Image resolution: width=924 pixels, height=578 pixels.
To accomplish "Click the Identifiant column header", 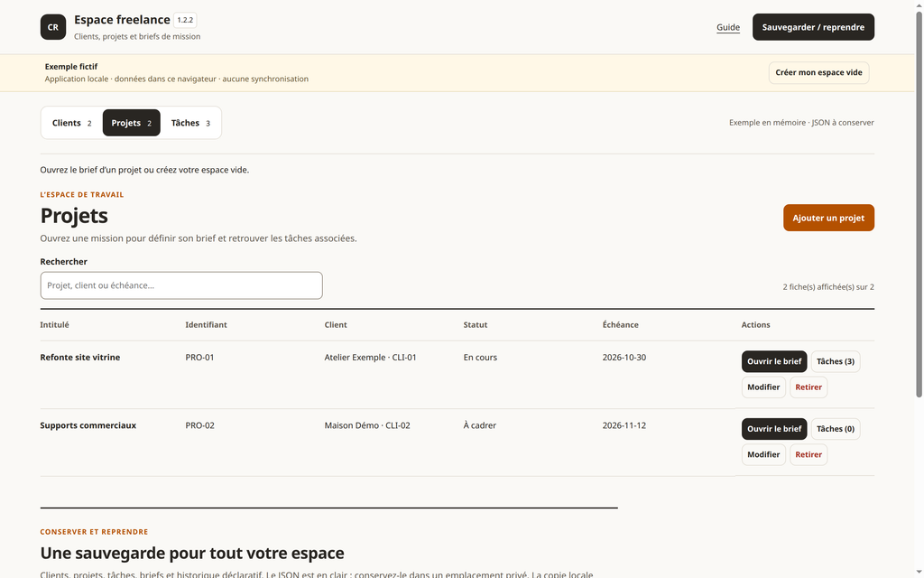I will (x=206, y=325).
